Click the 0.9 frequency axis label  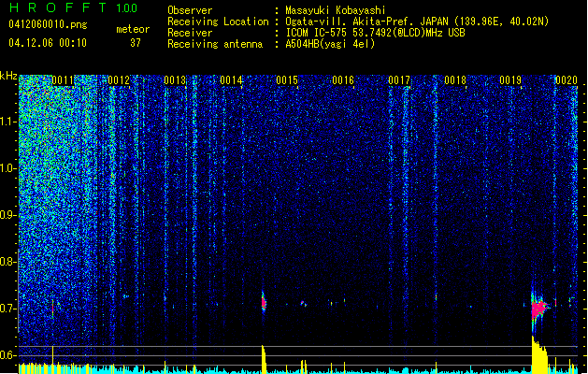point(7,215)
